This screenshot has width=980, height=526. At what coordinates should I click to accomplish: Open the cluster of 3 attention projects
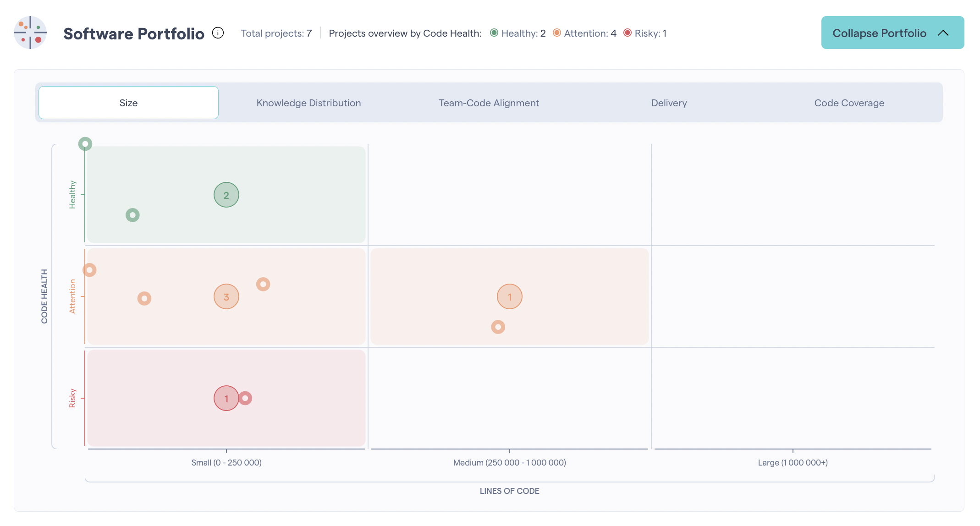[x=226, y=296]
